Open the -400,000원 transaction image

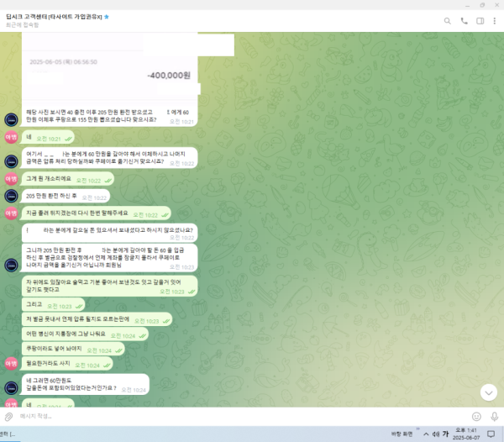tap(109, 69)
